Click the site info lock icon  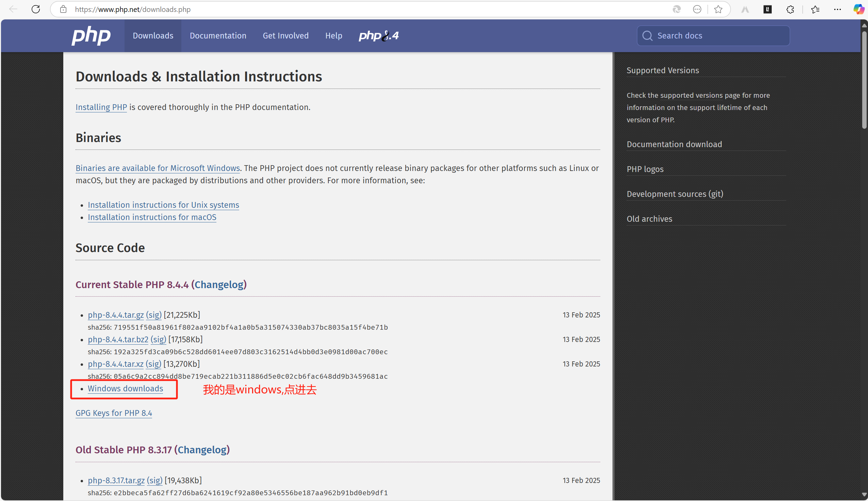point(63,9)
